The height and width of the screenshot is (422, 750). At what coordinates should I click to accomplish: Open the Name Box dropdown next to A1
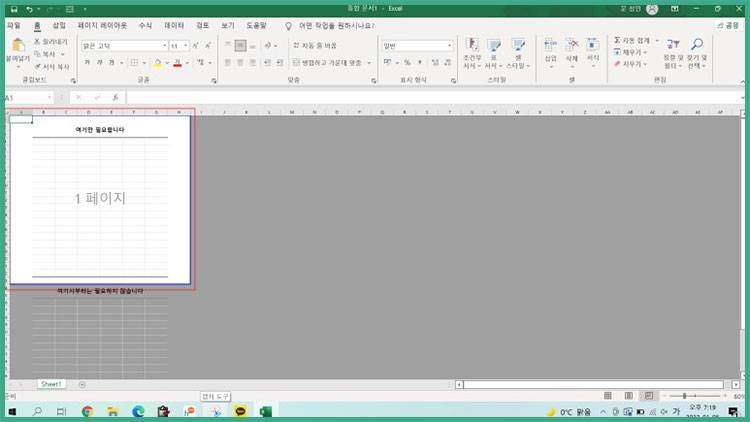point(49,98)
